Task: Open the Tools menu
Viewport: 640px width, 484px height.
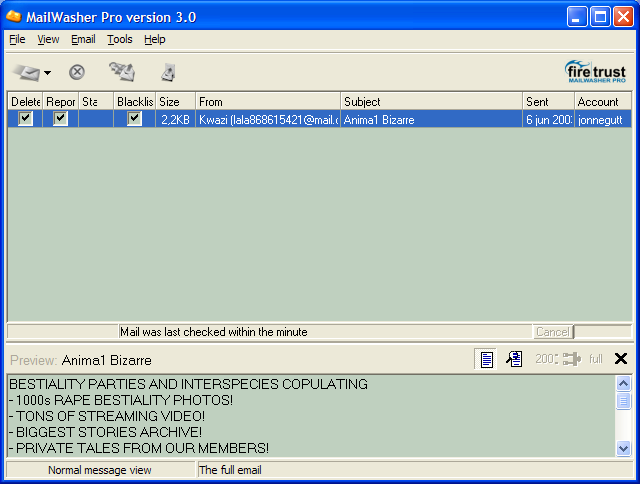Action: 120,40
